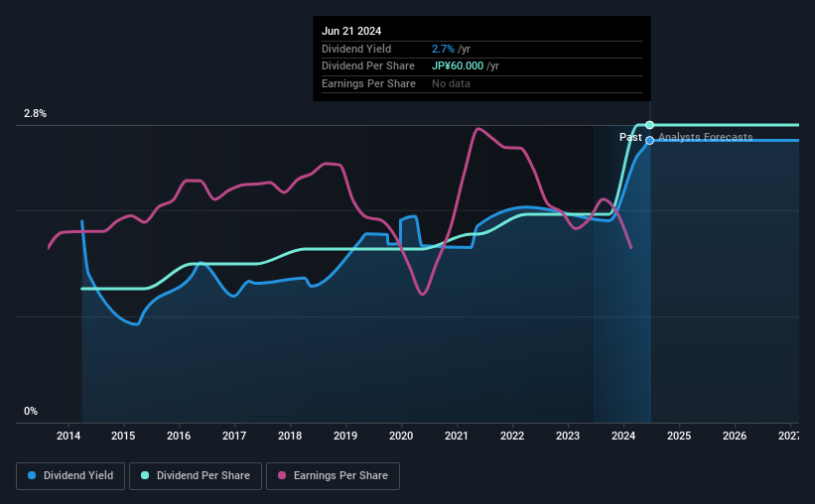Click the Past label on the chart

[630, 137]
